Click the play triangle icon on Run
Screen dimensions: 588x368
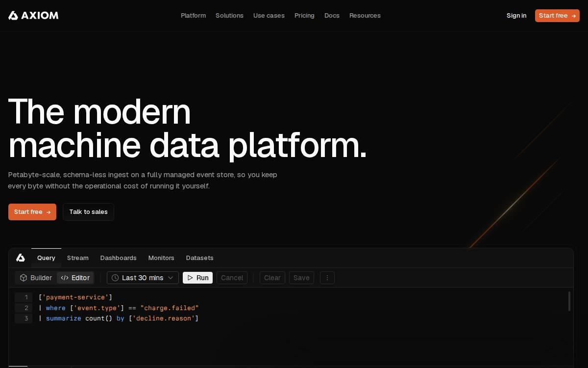(x=190, y=278)
